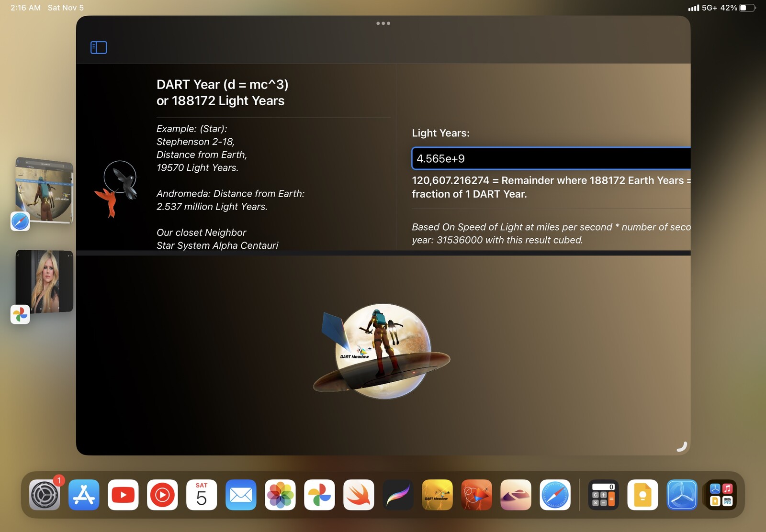
Task: Launch YouTube from the dock
Action: (x=123, y=495)
